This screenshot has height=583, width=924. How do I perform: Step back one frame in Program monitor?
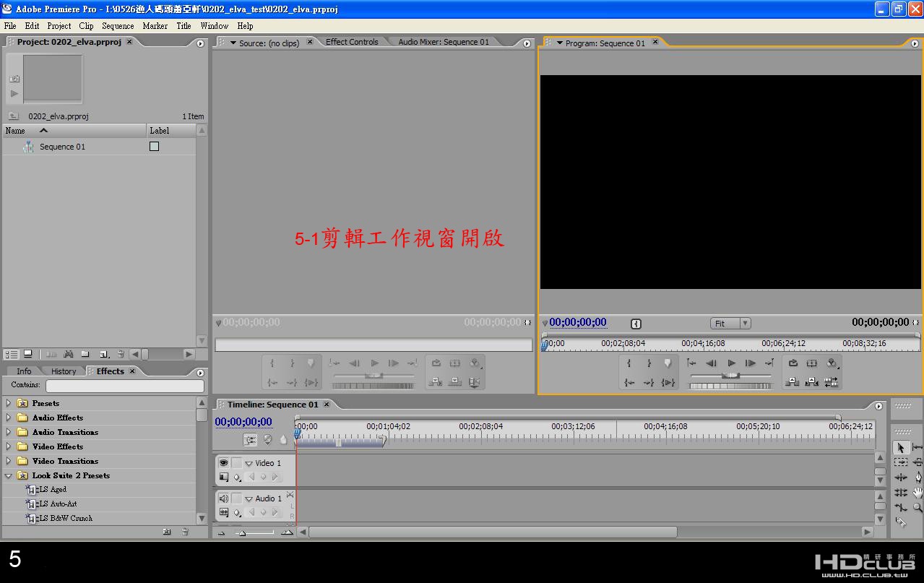coord(711,363)
